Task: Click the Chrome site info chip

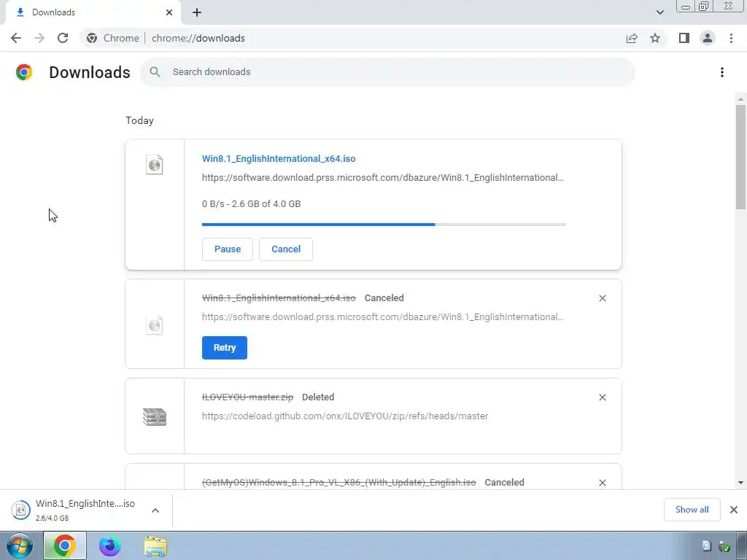Action: [113, 38]
